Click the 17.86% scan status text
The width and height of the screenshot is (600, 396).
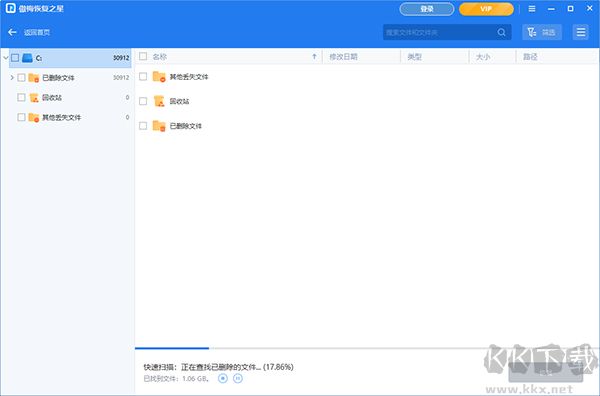coord(218,367)
